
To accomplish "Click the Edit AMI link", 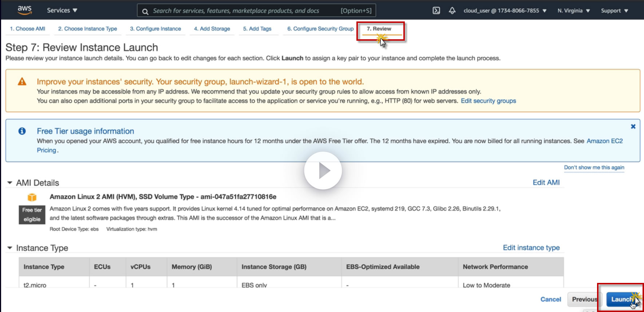I will [x=546, y=183].
